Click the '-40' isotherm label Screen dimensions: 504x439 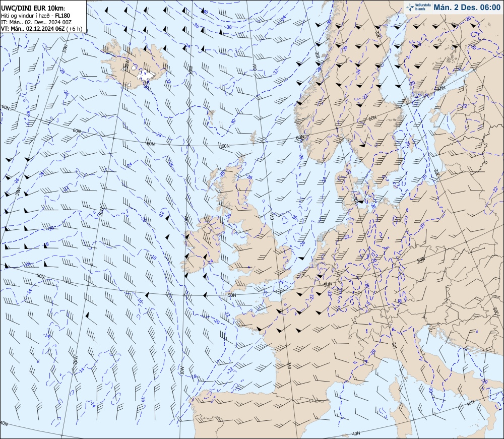(205, 12)
